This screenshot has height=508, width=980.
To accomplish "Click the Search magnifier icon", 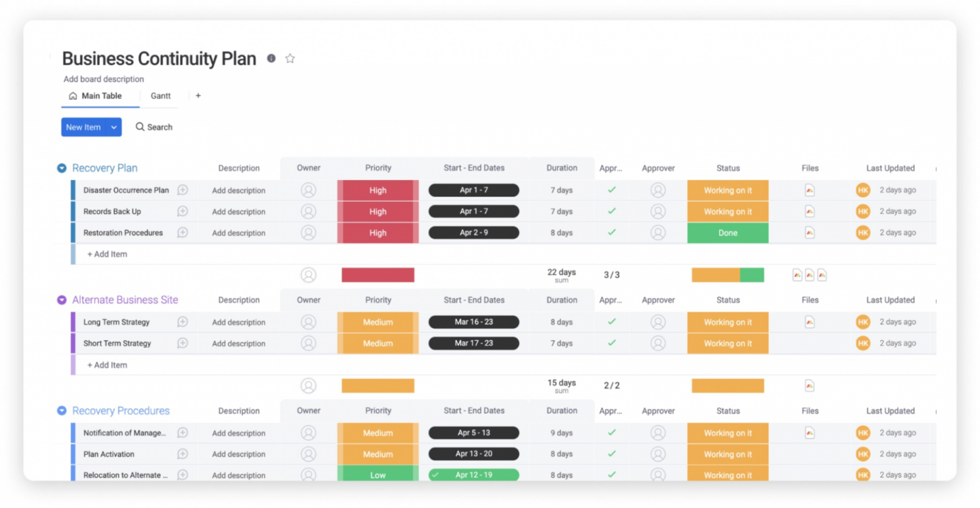I will (x=139, y=127).
